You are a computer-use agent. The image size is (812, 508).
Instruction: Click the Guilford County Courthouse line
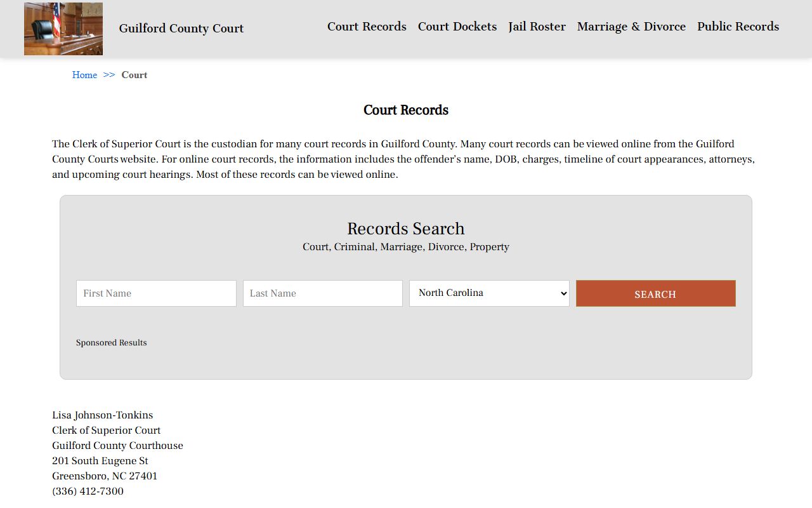(x=117, y=446)
